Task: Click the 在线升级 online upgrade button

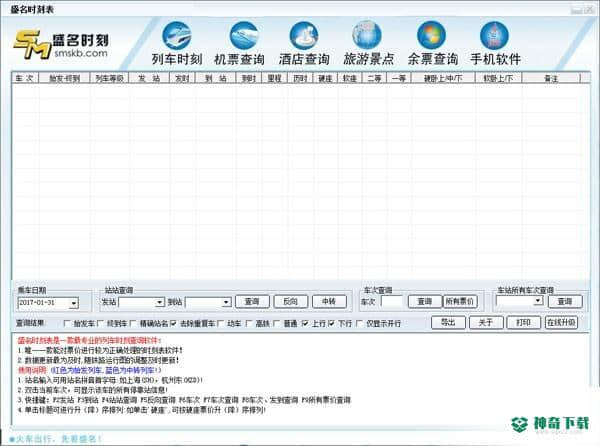Action: tap(561, 322)
